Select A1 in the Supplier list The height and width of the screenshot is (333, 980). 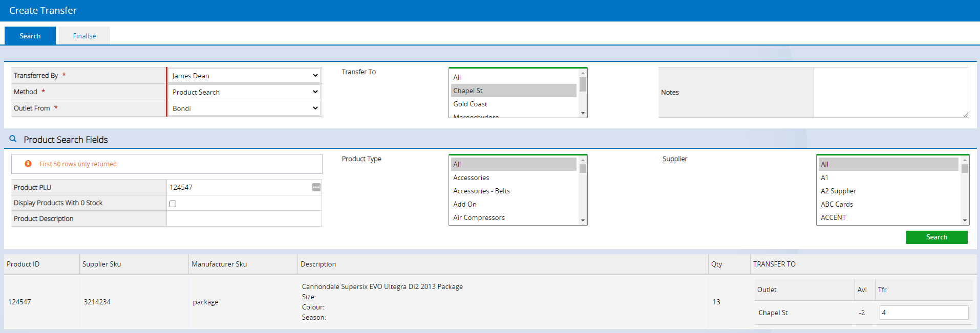(x=888, y=177)
